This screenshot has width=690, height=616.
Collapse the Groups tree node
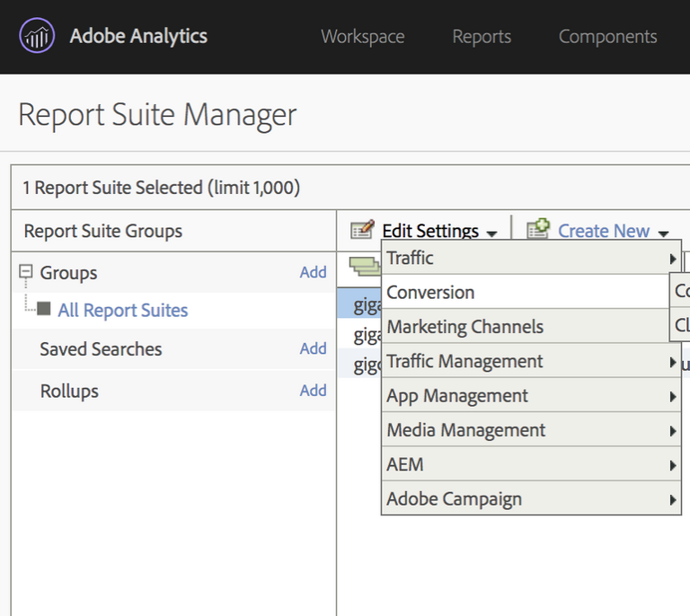[25, 272]
